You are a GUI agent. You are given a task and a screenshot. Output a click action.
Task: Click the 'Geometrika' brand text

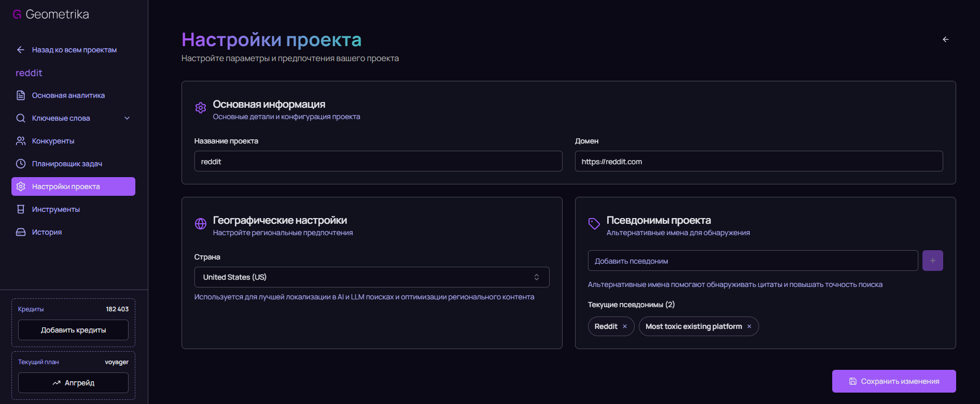click(x=58, y=15)
